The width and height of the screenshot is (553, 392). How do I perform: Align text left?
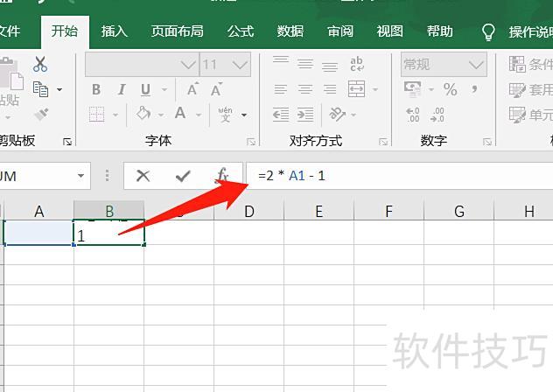click(281, 89)
